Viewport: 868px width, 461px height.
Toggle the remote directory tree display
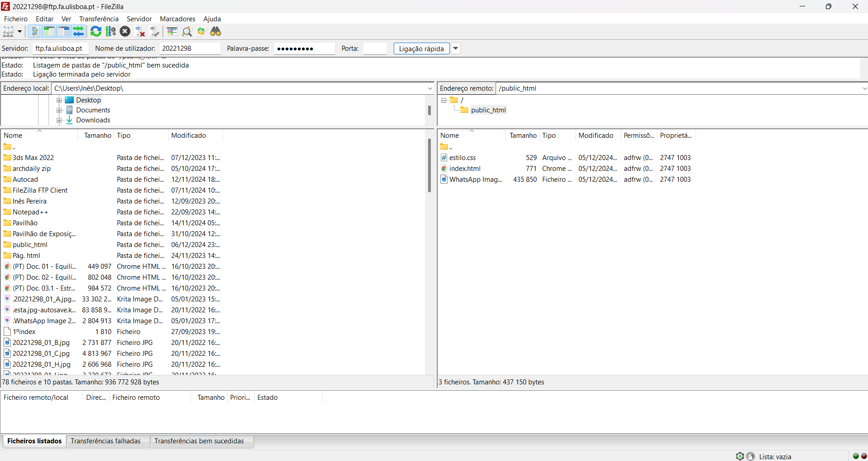tap(64, 31)
